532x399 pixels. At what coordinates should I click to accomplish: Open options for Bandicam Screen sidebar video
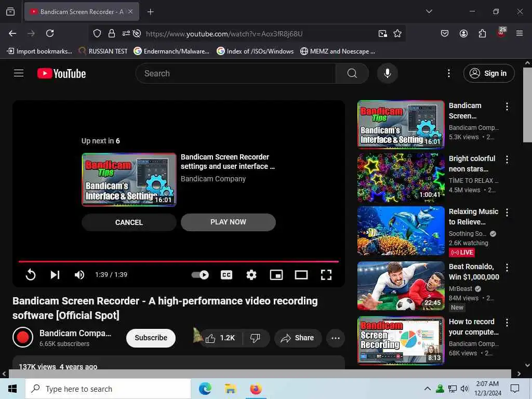507,106
